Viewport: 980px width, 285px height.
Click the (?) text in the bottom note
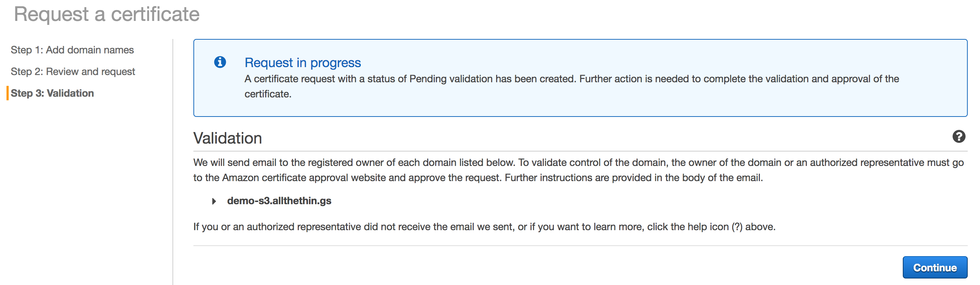[737, 227]
